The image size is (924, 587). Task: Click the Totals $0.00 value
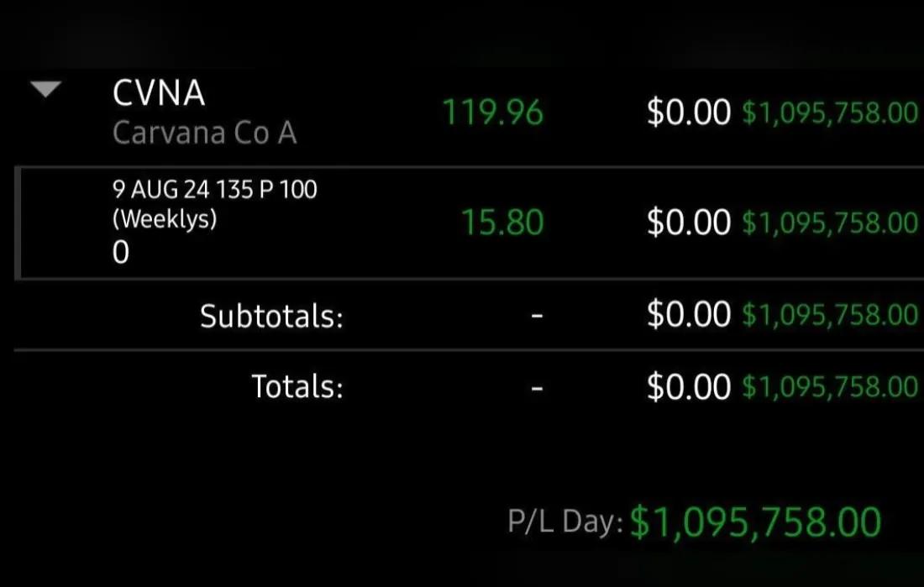688,386
